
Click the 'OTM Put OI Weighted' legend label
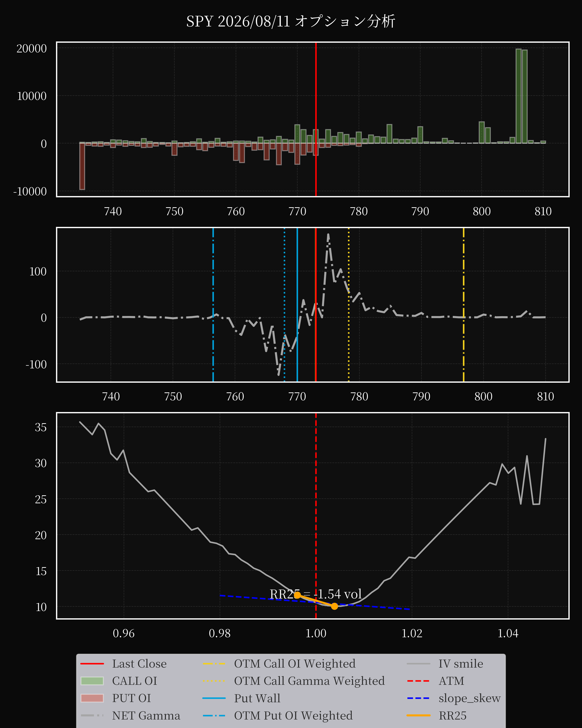[293, 716]
